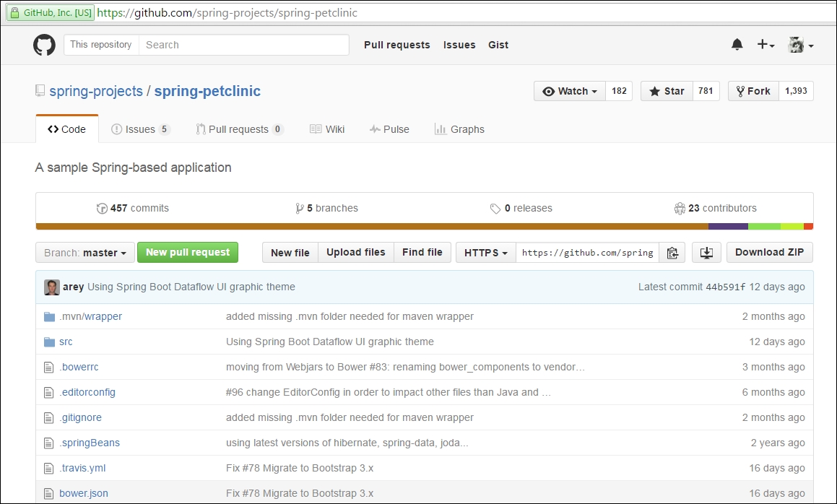This screenshot has width=837, height=504.
Task: Open the notifications bell icon
Action: (737, 44)
